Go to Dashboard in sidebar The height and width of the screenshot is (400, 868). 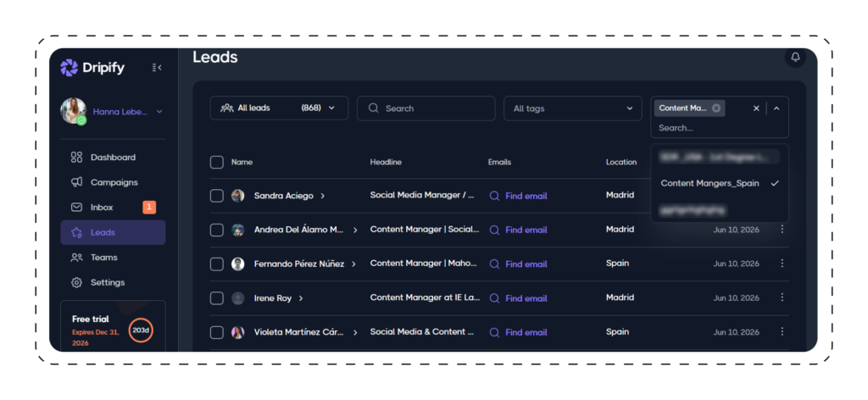(x=113, y=157)
